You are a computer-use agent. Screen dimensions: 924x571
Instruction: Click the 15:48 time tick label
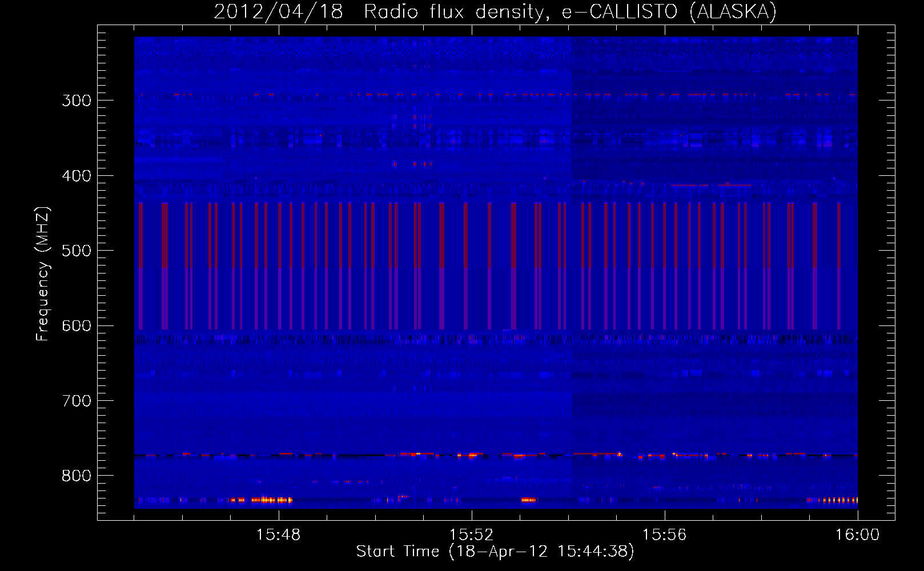pos(278,535)
